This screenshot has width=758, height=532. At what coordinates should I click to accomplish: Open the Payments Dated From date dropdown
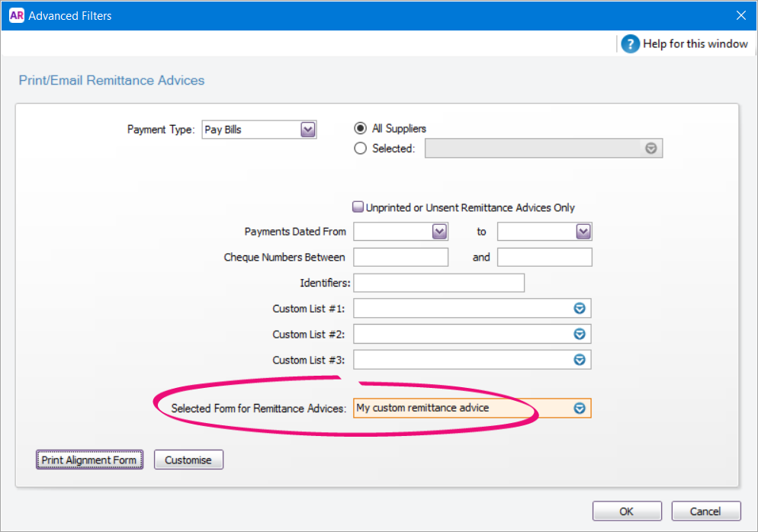[x=439, y=232]
